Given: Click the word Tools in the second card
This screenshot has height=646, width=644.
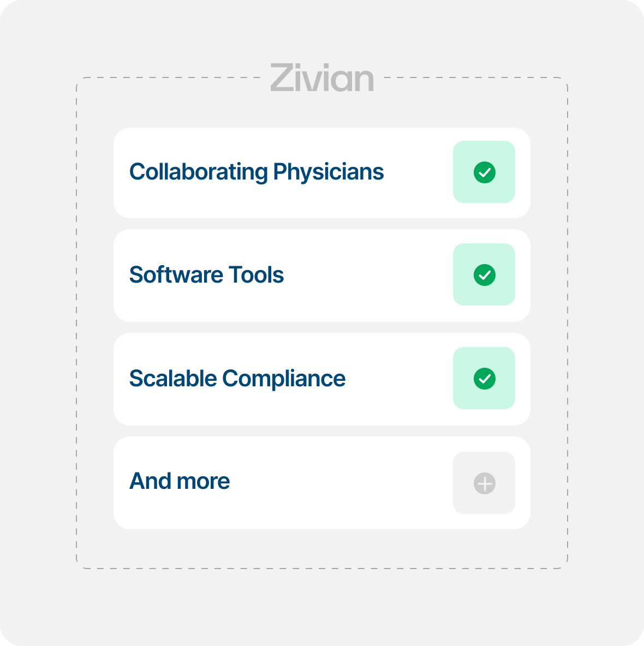Looking at the screenshot, I should pyautogui.click(x=256, y=275).
